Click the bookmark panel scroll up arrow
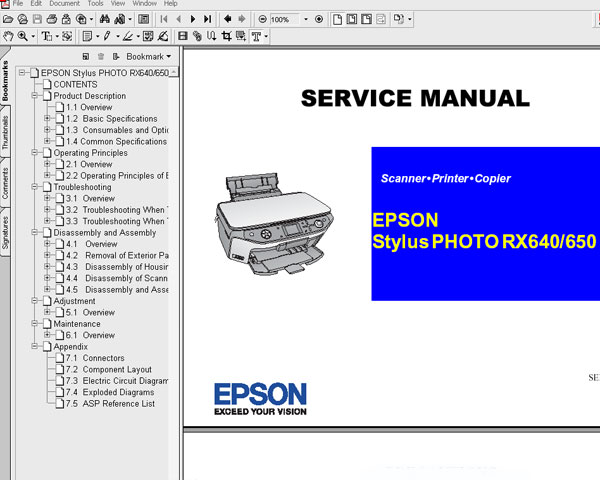The image size is (600, 480). pos(174,72)
